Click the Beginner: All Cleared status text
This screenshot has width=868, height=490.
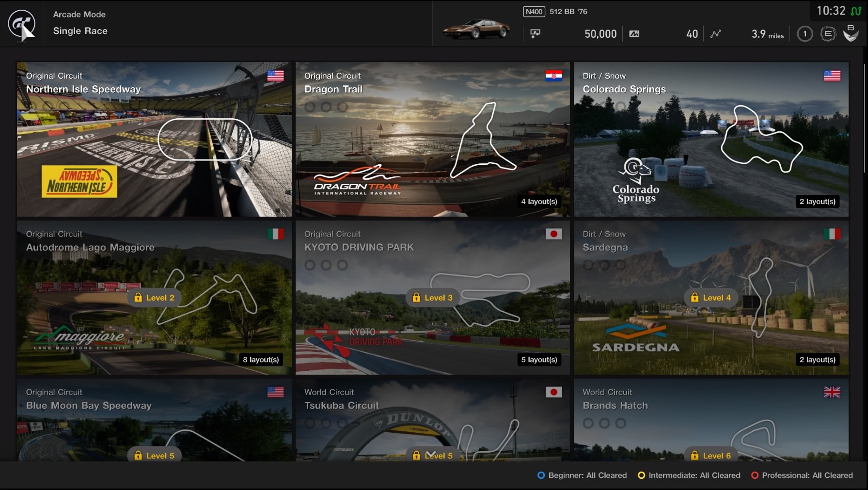click(587, 475)
